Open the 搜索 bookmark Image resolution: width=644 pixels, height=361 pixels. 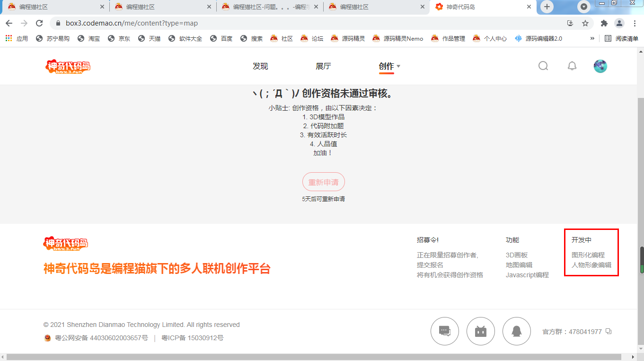[252, 38]
